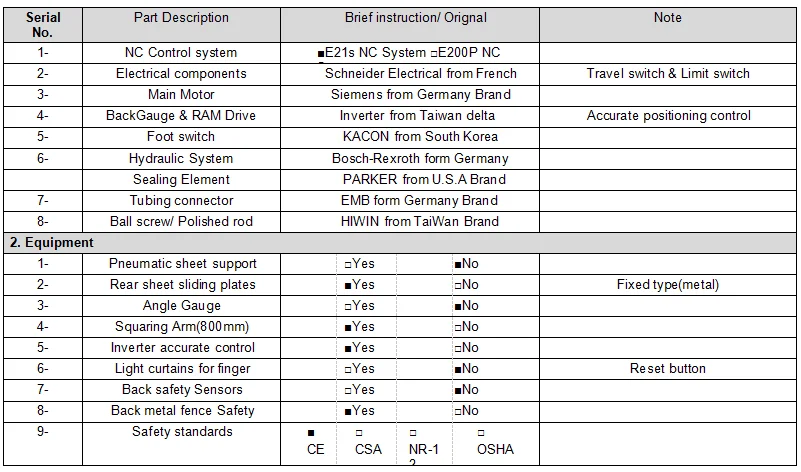Check the E200P NC option box
Screen dimensions: 801x472
[434, 53]
